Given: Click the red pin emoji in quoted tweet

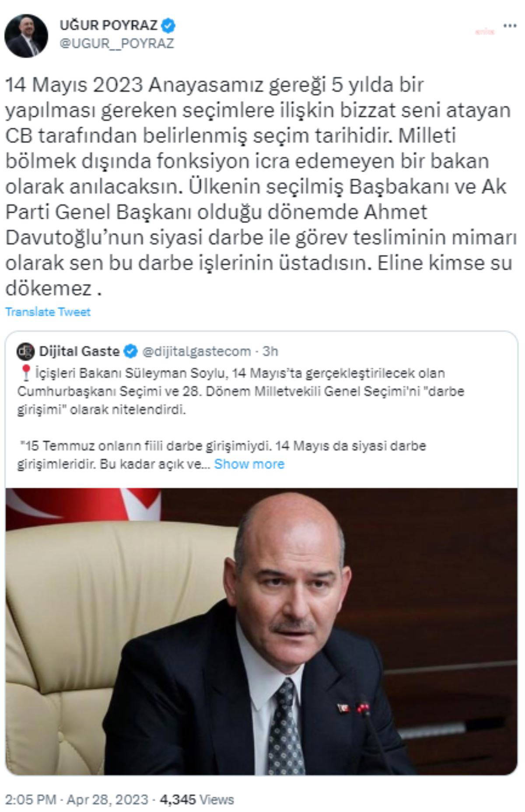Looking at the screenshot, I should (25, 373).
